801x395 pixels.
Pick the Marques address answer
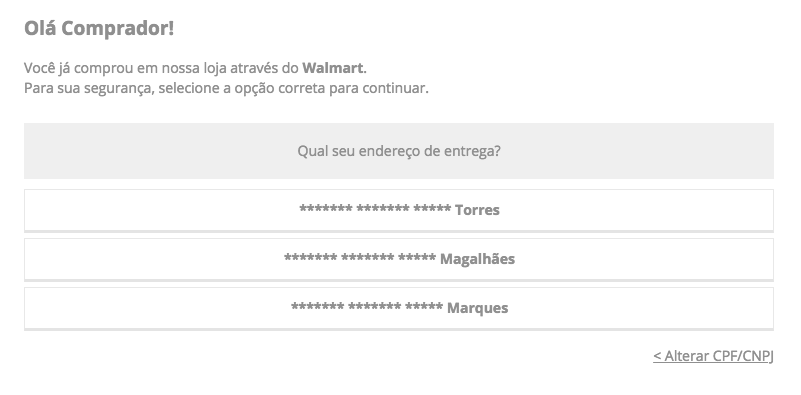click(398, 308)
